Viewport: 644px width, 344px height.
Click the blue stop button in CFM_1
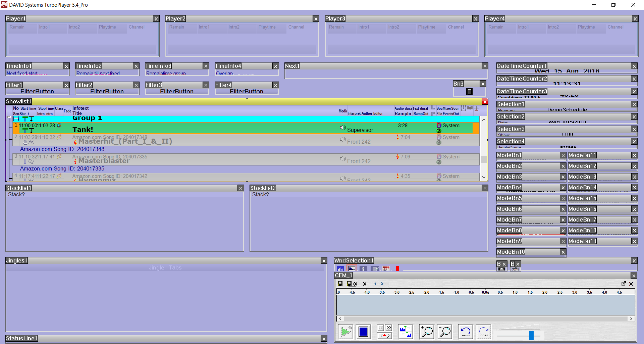[363, 332]
